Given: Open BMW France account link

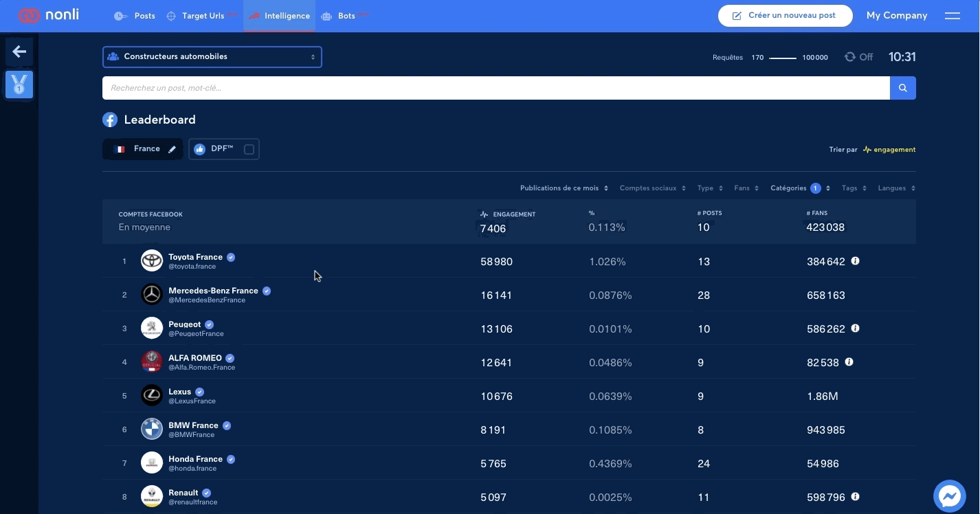Looking at the screenshot, I should point(193,425).
